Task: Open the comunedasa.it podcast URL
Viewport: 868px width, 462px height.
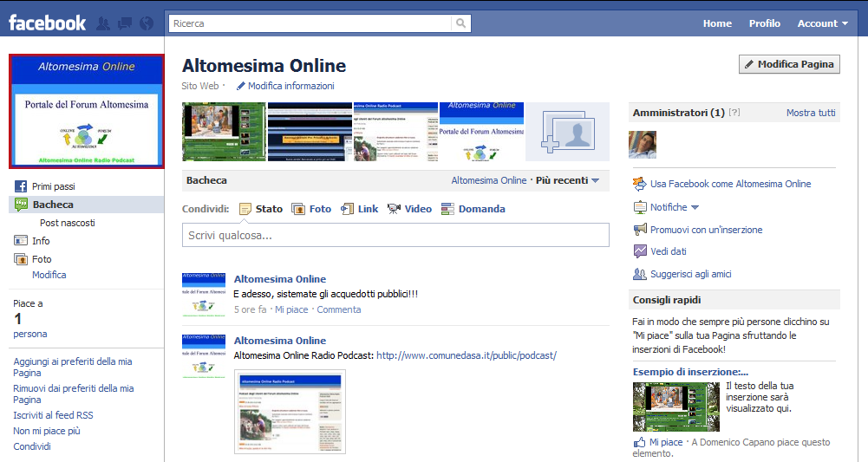Action: click(467, 355)
